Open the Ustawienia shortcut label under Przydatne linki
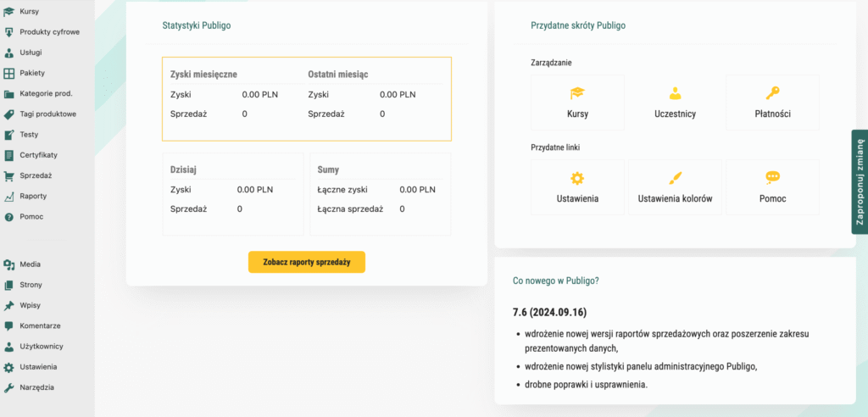The image size is (868, 417). tap(577, 199)
